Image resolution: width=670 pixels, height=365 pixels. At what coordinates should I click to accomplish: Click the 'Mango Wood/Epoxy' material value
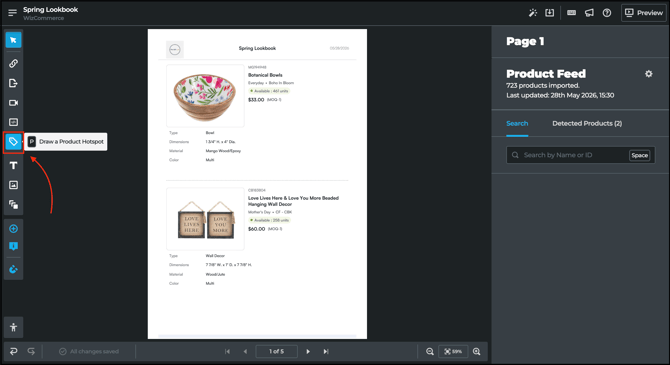pos(223,151)
